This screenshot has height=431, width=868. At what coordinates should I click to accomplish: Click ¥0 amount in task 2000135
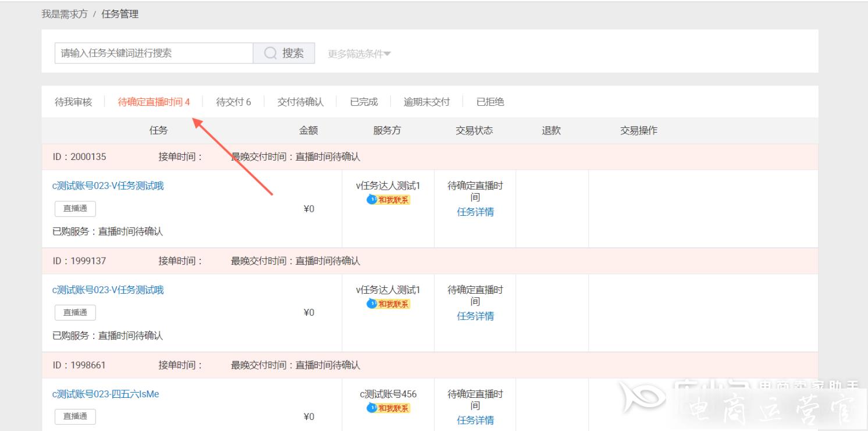pyautogui.click(x=309, y=209)
